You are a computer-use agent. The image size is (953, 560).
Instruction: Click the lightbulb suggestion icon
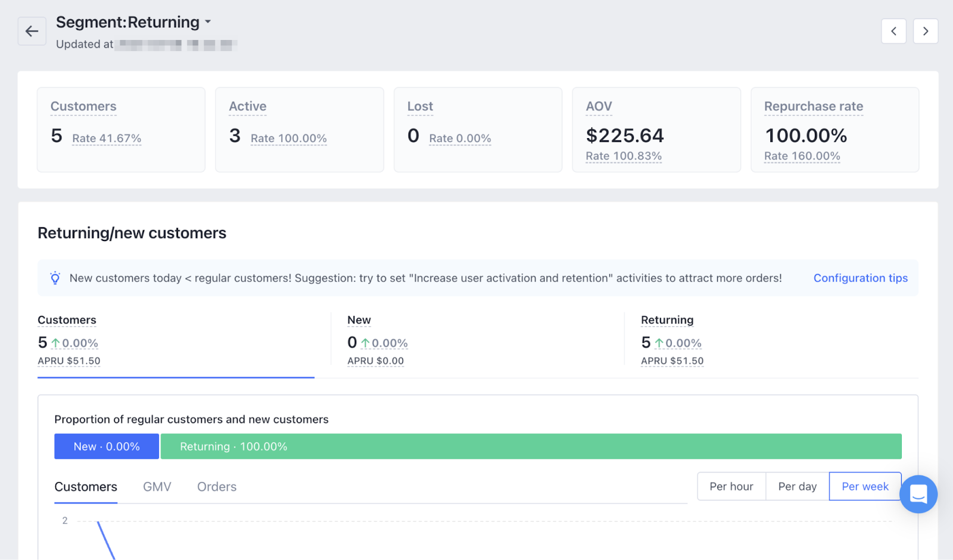point(55,278)
